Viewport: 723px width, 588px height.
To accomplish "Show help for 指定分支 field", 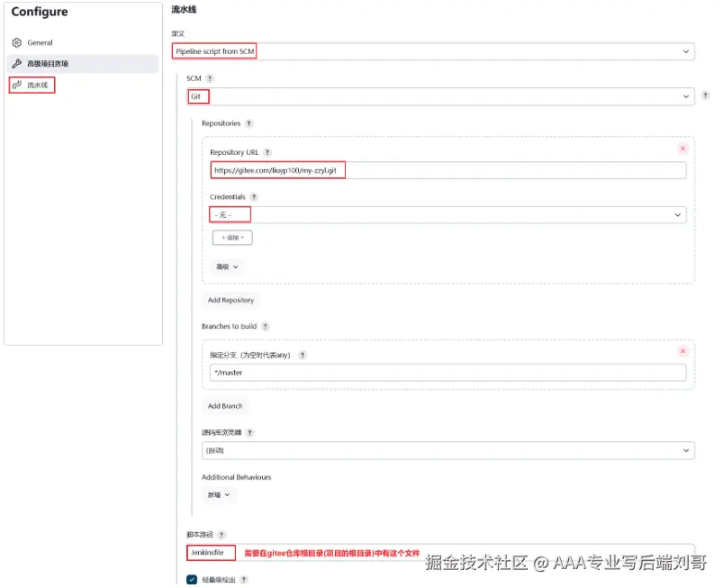I will coord(303,355).
